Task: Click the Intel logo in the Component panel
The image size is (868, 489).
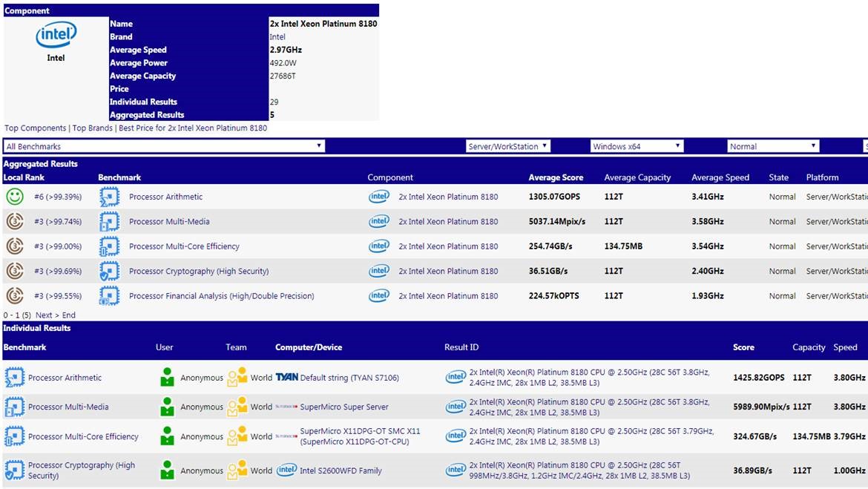Action: coord(56,34)
